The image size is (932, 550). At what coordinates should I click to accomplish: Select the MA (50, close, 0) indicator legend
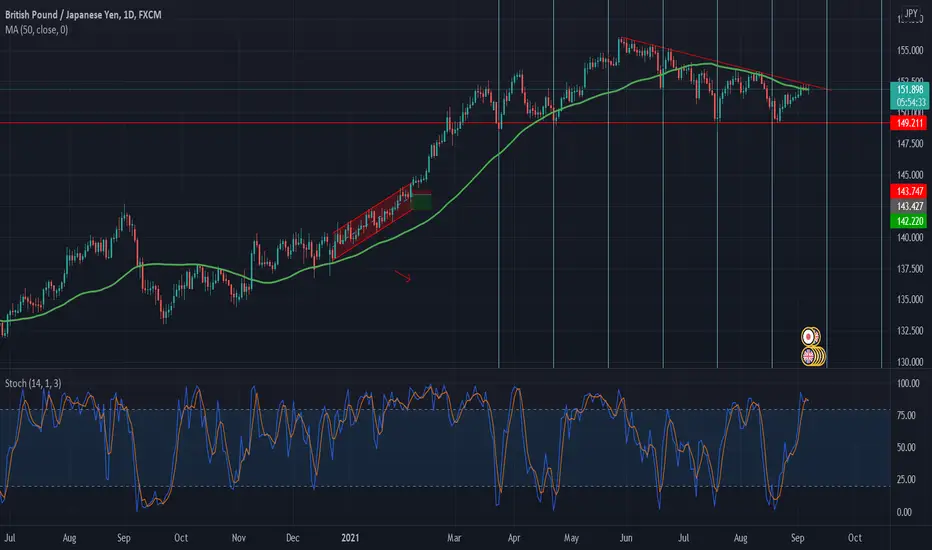(37, 30)
